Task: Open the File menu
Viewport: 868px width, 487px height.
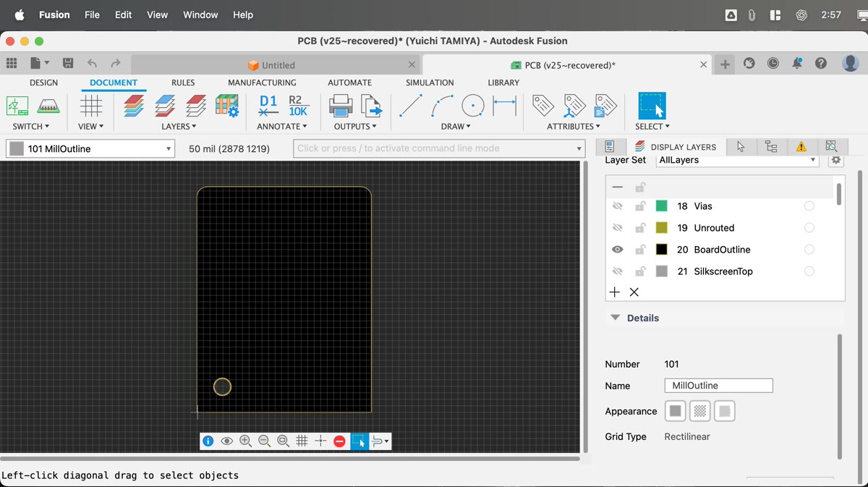Action: tap(92, 14)
